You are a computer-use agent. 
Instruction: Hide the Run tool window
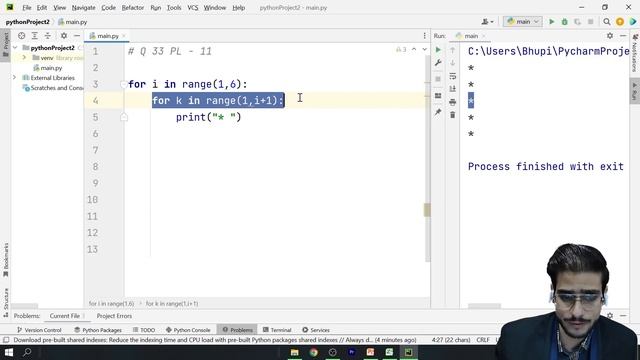click(x=623, y=36)
